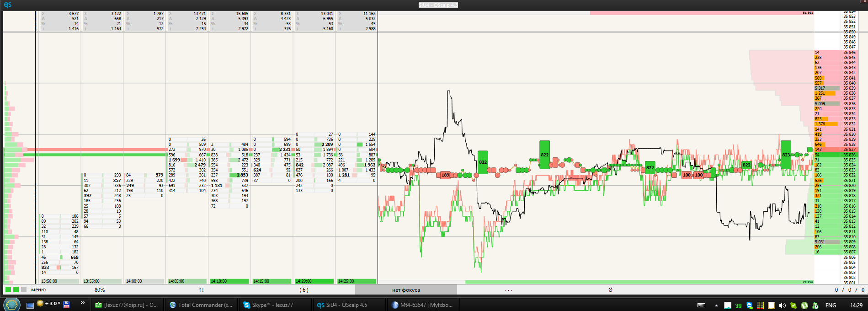
Task: Click the network monitor tray icon
Action: pos(728,306)
